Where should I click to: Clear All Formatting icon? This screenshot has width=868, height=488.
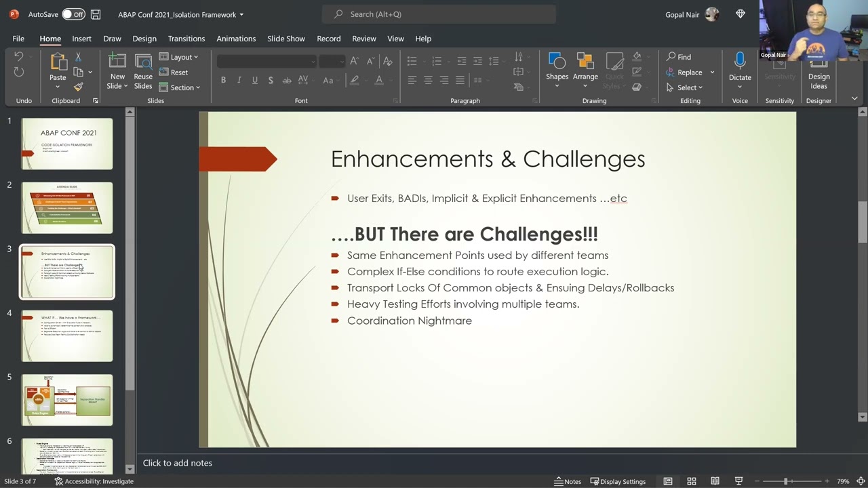click(387, 61)
